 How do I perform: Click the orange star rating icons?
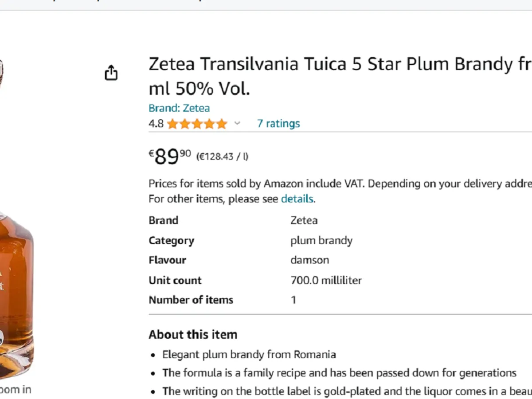point(197,124)
